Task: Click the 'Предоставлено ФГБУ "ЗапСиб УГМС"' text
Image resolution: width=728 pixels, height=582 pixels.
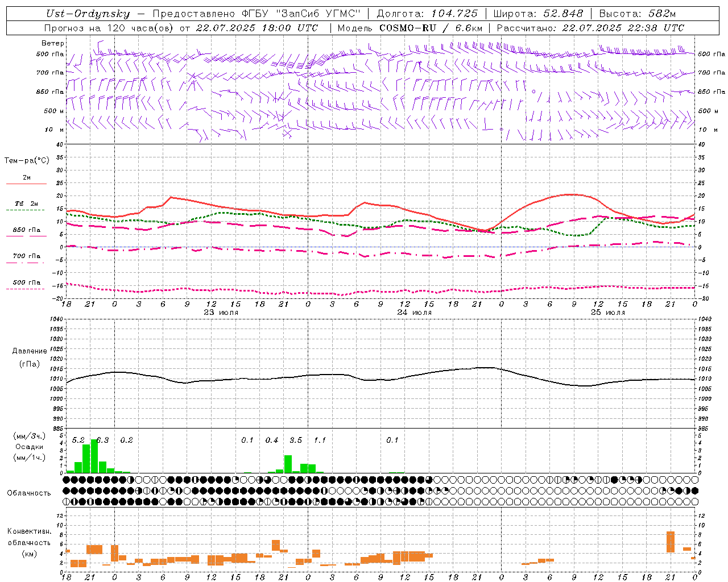Action: coord(257,14)
